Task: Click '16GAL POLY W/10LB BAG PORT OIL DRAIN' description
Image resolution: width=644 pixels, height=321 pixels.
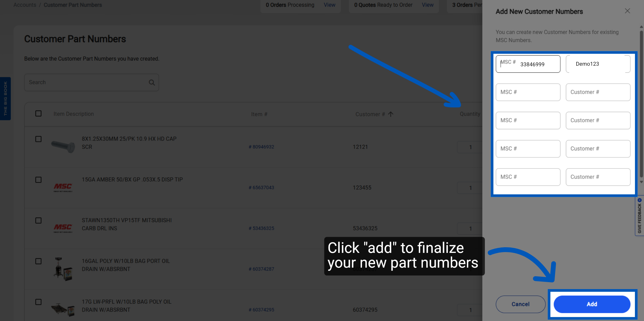Action: [126, 265]
